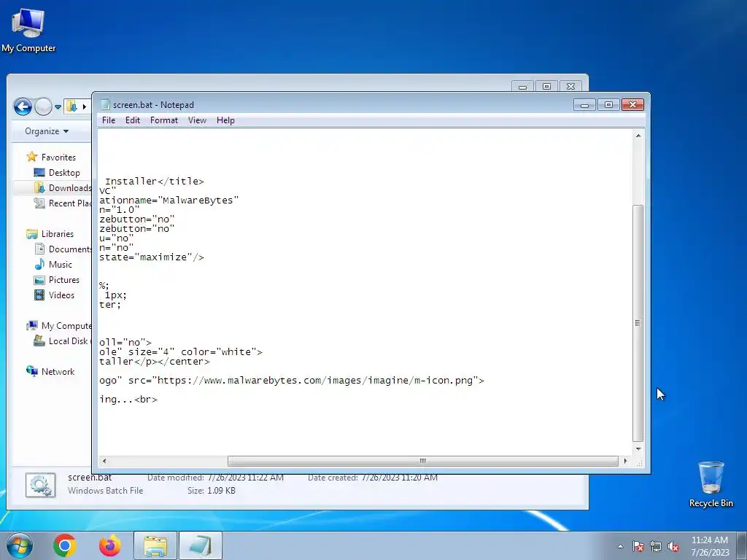The height and width of the screenshot is (560, 747).
Task: Open the Edit menu in Notepad
Action: pos(133,120)
